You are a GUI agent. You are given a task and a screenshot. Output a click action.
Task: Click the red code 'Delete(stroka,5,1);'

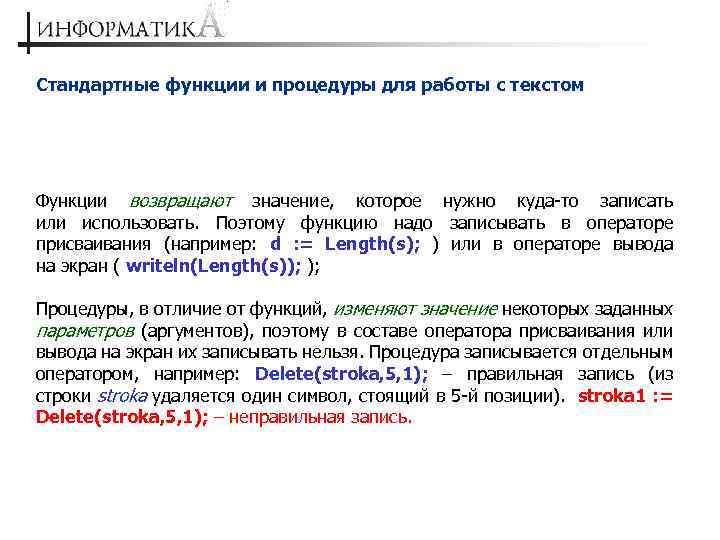122,417
